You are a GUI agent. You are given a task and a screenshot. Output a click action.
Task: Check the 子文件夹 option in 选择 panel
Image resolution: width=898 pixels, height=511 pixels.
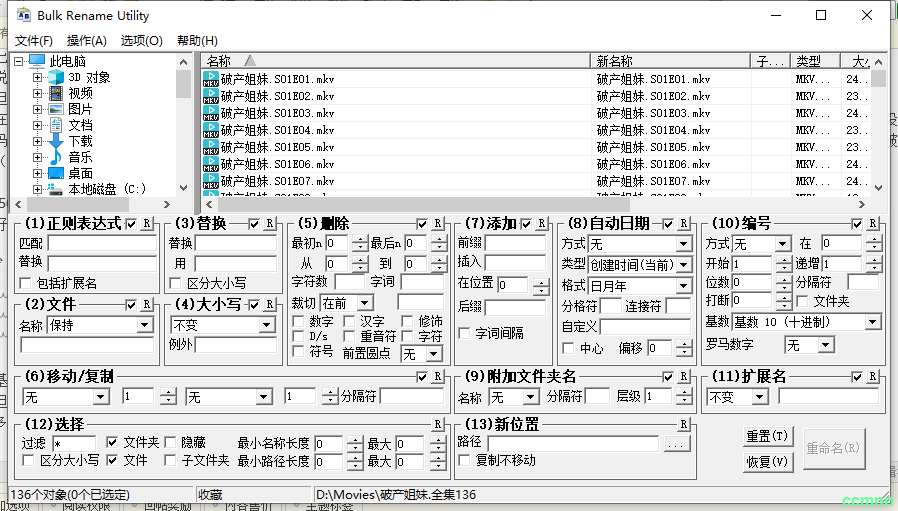click(170, 461)
